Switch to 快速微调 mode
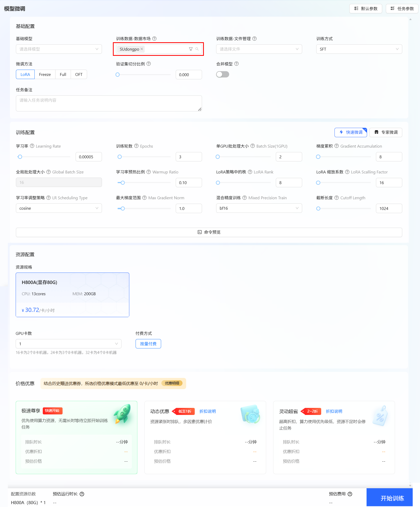Viewport: 420px width, 507px height. point(351,132)
